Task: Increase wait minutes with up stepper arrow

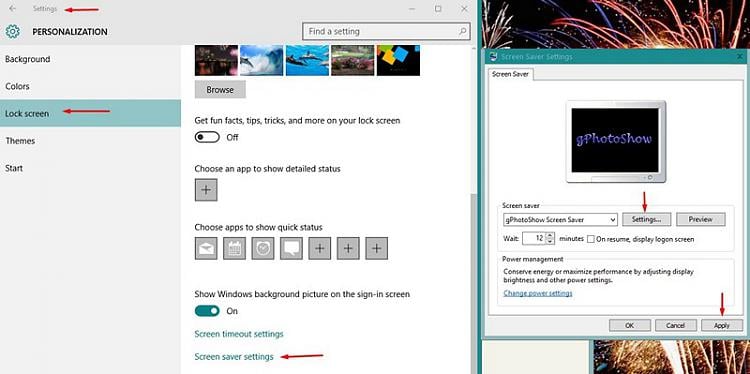Action: coord(550,235)
